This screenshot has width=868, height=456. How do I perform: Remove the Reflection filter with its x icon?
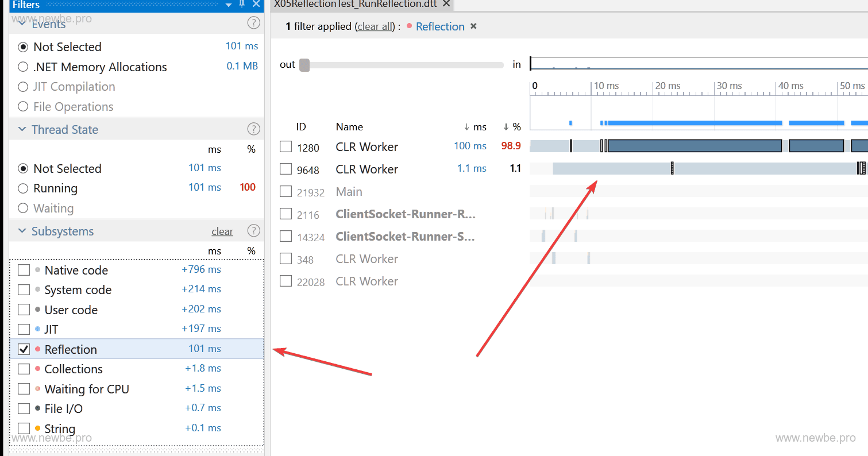pyautogui.click(x=473, y=26)
